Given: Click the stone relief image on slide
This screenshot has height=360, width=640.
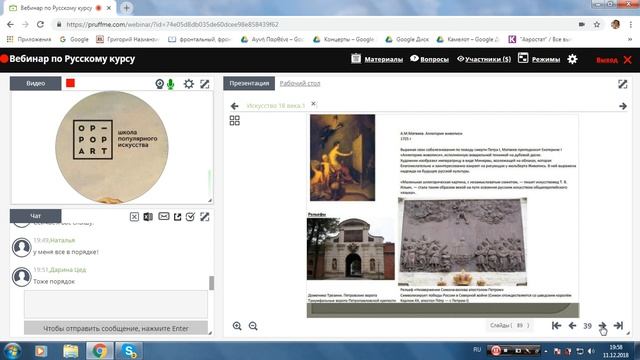Looking at the screenshot, I should point(462,242).
